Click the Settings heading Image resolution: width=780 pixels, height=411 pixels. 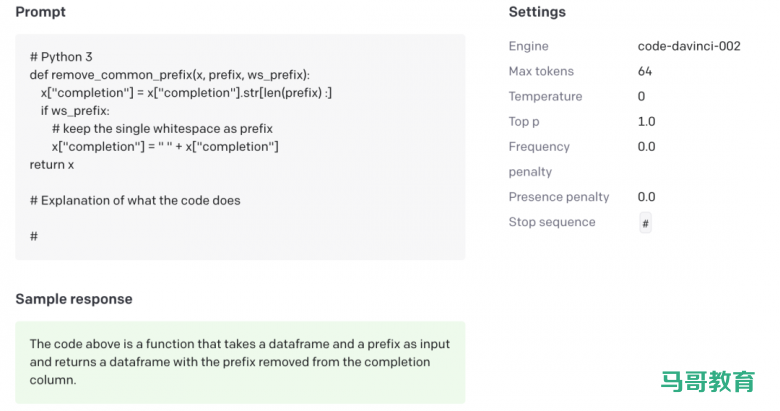[537, 12]
